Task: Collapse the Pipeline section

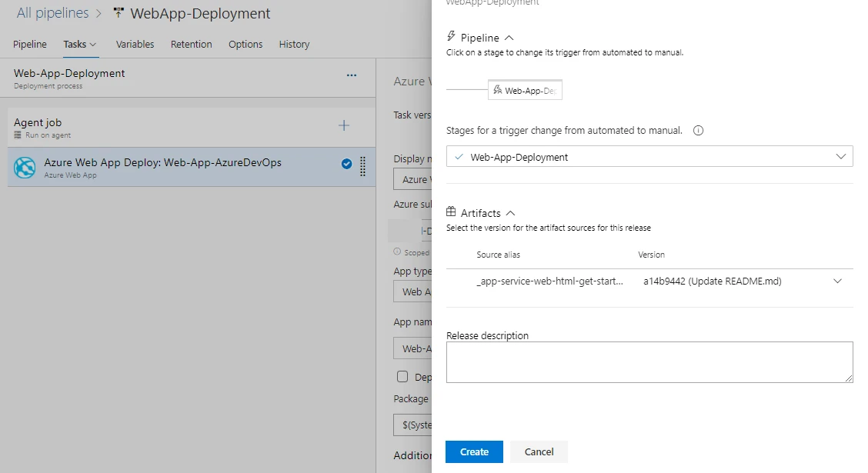Action: point(507,36)
